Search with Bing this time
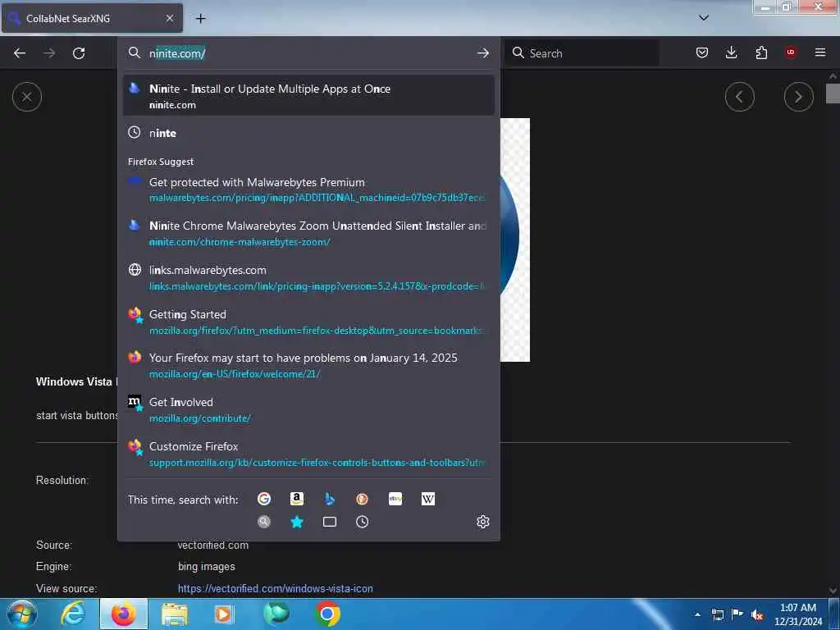 pyautogui.click(x=330, y=500)
